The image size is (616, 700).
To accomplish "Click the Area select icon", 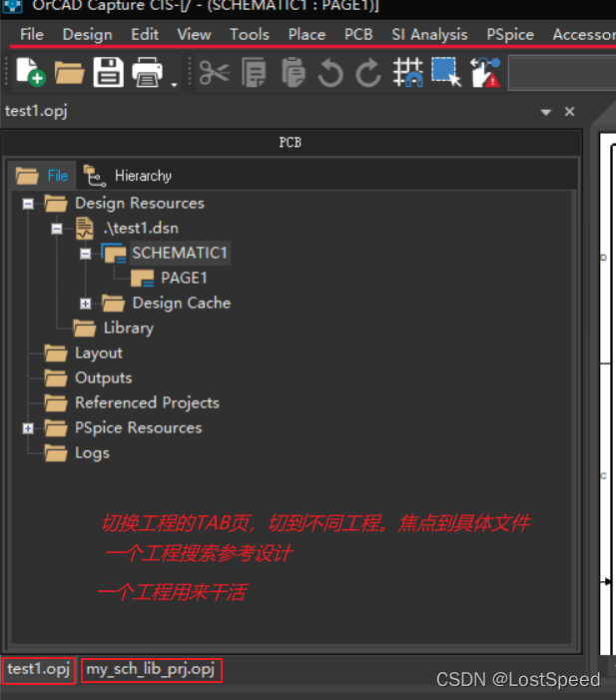I will coord(446,72).
